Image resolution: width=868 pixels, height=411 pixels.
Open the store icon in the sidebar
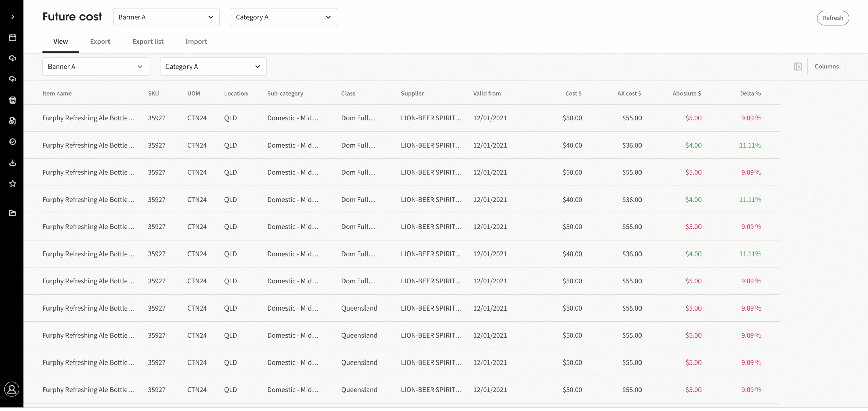click(13, 100)
